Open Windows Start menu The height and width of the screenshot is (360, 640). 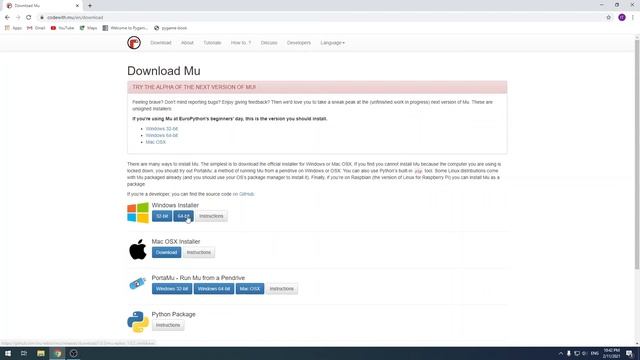tap(8, 353)
